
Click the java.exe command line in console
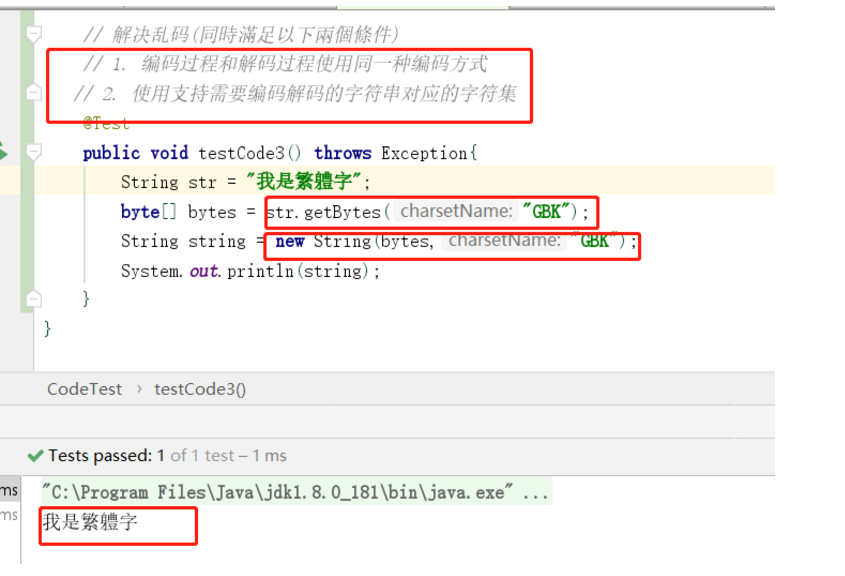click(295, 492)
